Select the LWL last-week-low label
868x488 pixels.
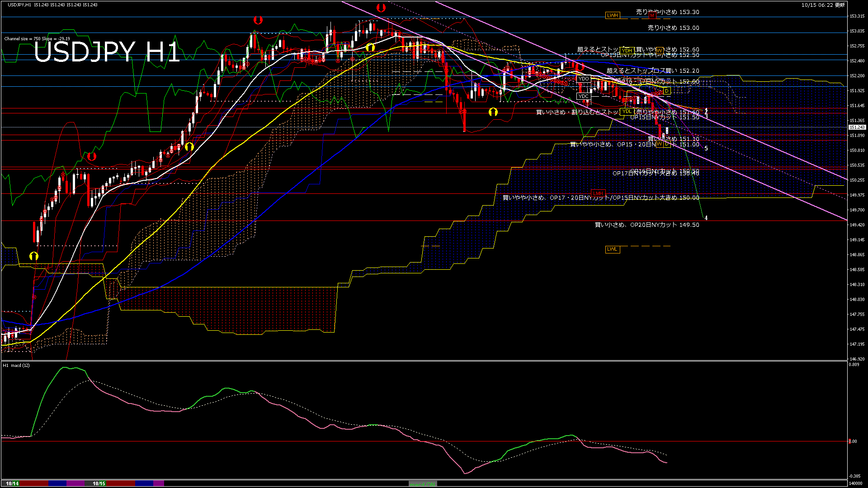point(612,249)
